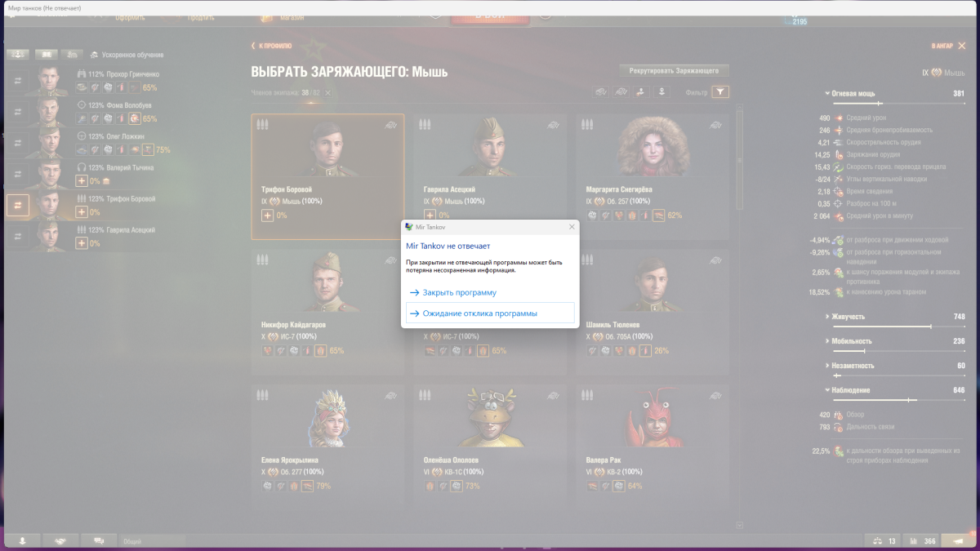Click the Общий chat channel field
The width and height of the screenshot is (980, 551).
[x=152, y=541]
